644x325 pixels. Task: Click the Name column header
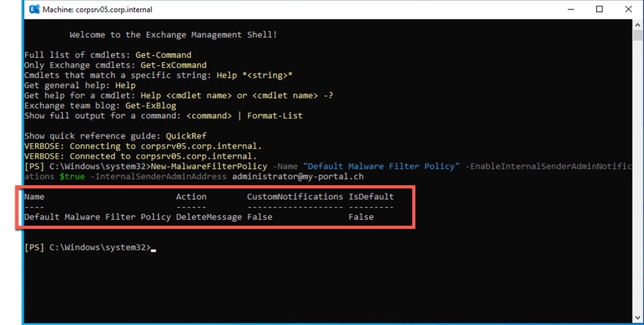coord(34,197)
